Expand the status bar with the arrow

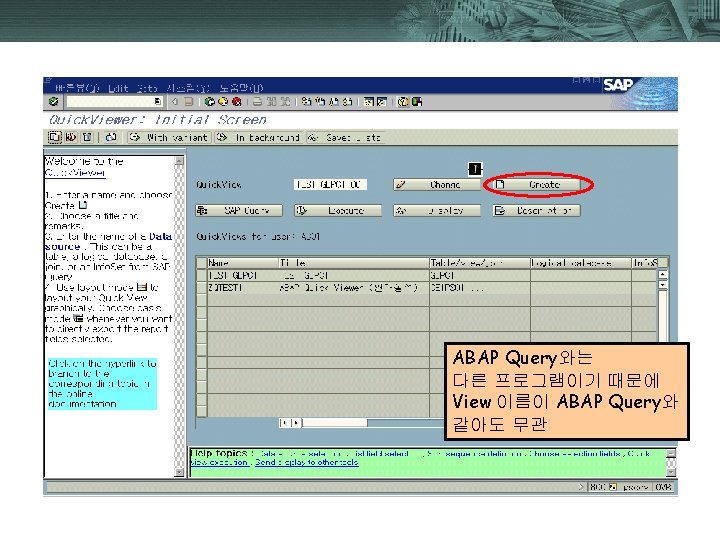coord(581,487)
